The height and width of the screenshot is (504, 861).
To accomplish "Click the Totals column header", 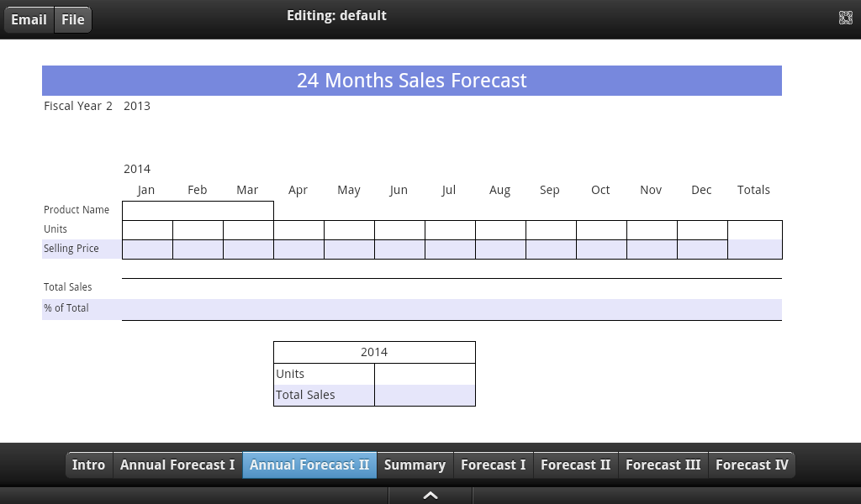I will (753, 190).
